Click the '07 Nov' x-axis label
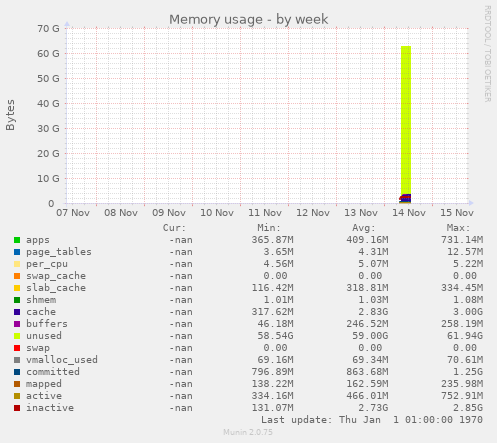 [73, 213]
